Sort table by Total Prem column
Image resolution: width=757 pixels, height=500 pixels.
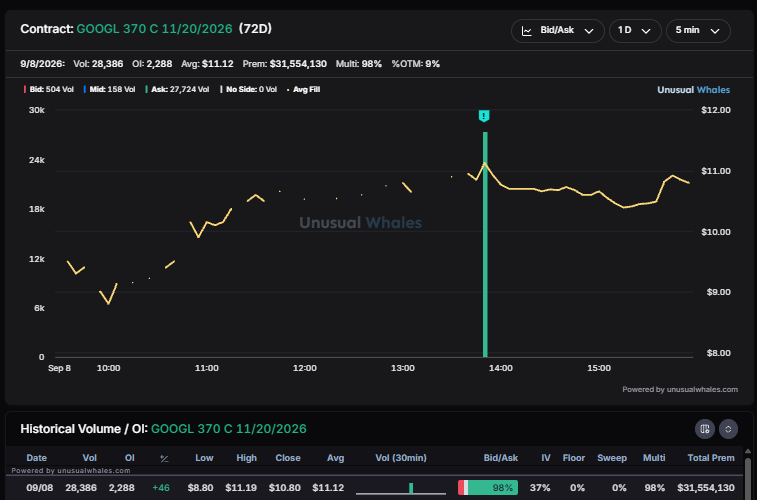pyautogui.click(x=711, y=458)
